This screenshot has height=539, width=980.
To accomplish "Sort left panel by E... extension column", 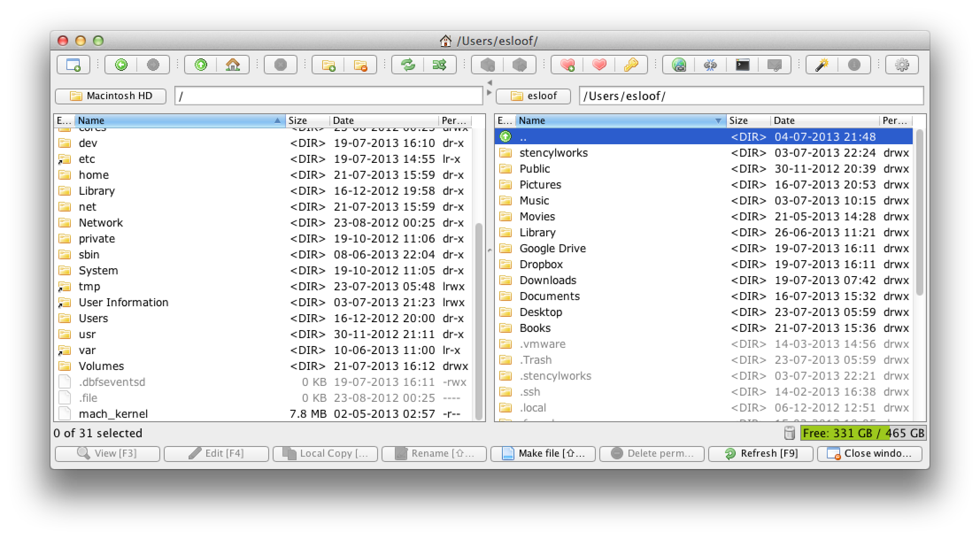I will point(64,120).
